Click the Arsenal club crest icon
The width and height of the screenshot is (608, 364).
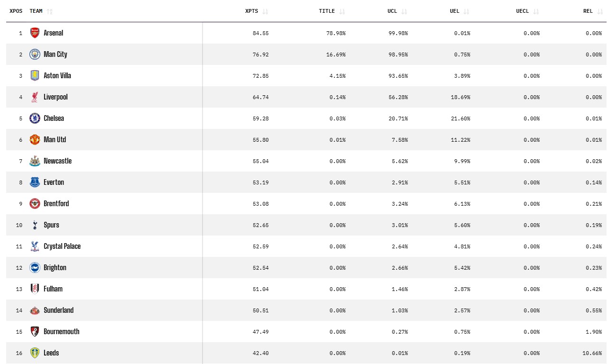(35, 33)
